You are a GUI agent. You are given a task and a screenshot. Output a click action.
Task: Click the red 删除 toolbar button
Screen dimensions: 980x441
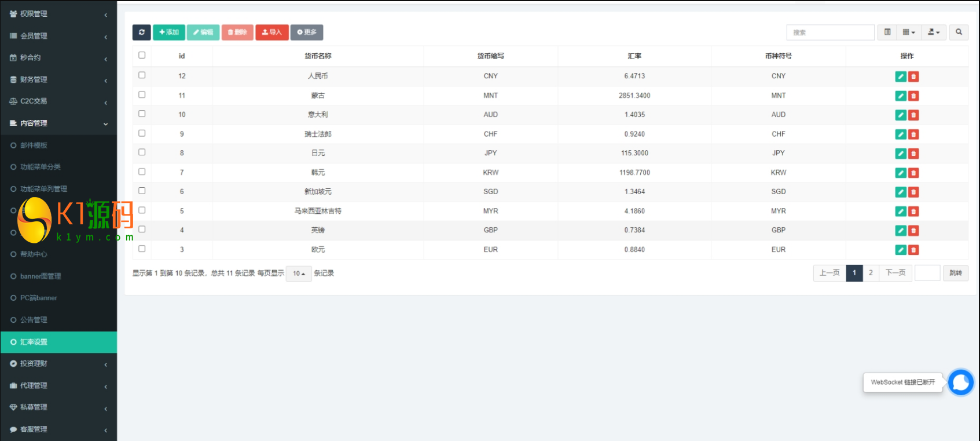(237, 32)
